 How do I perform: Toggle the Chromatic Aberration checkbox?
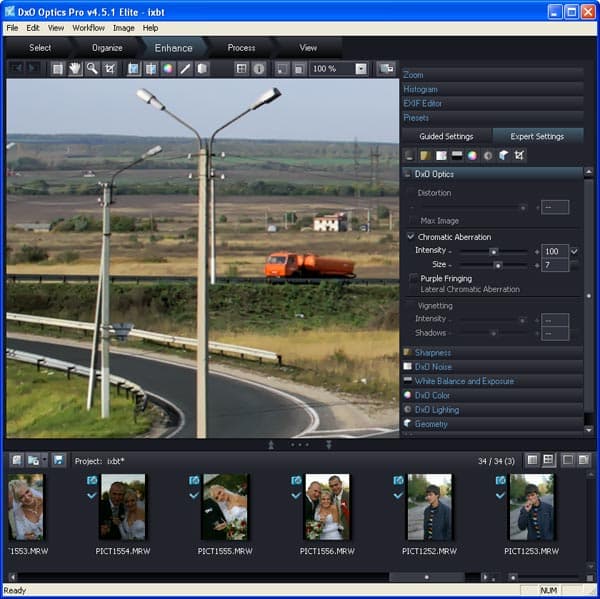(411, 237)
